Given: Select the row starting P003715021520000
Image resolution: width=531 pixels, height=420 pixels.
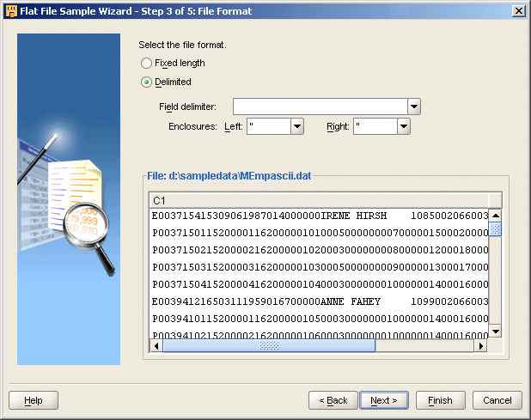Looking at the screenshot, I should 319,250.
